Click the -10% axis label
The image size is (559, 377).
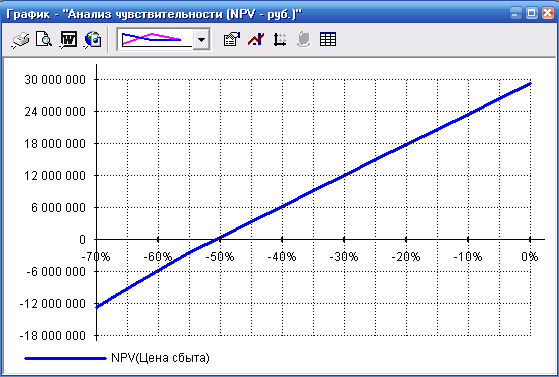point(468,256)
